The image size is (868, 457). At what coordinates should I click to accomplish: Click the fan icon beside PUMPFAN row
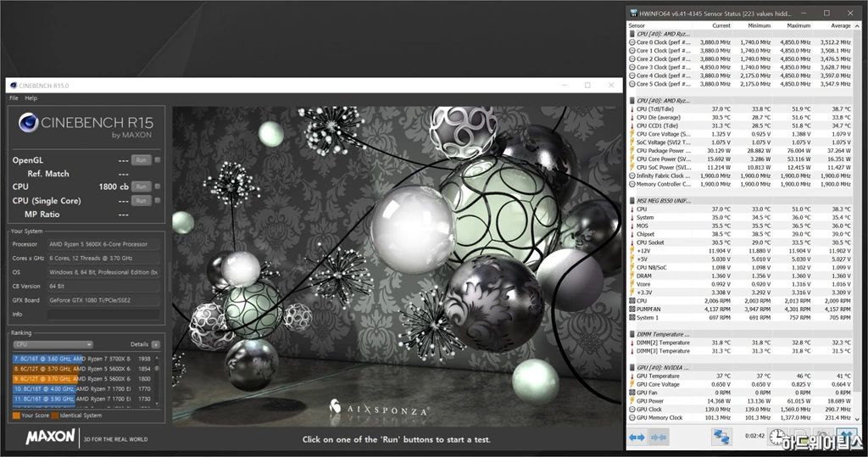click(632, 309)
